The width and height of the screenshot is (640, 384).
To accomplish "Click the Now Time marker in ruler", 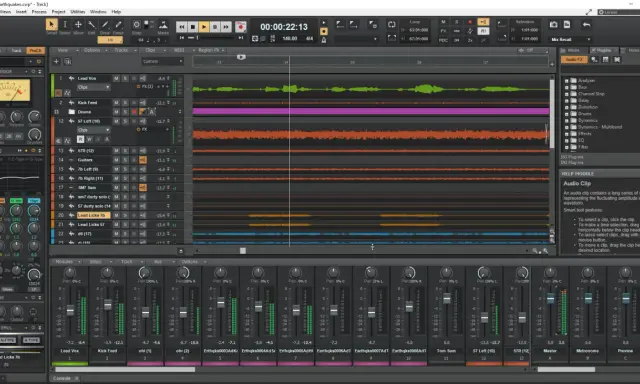I will (241, 57).
